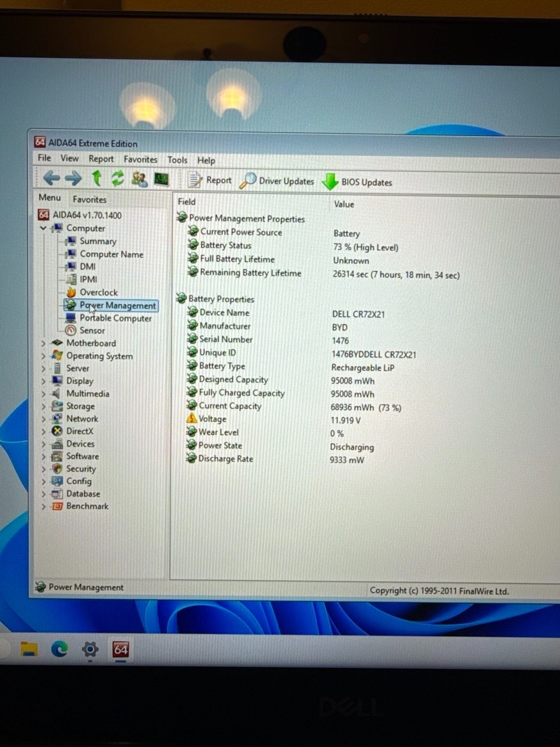Select Sensor tree item
This screenshot has height=747, width=560.
coord(85,330)
